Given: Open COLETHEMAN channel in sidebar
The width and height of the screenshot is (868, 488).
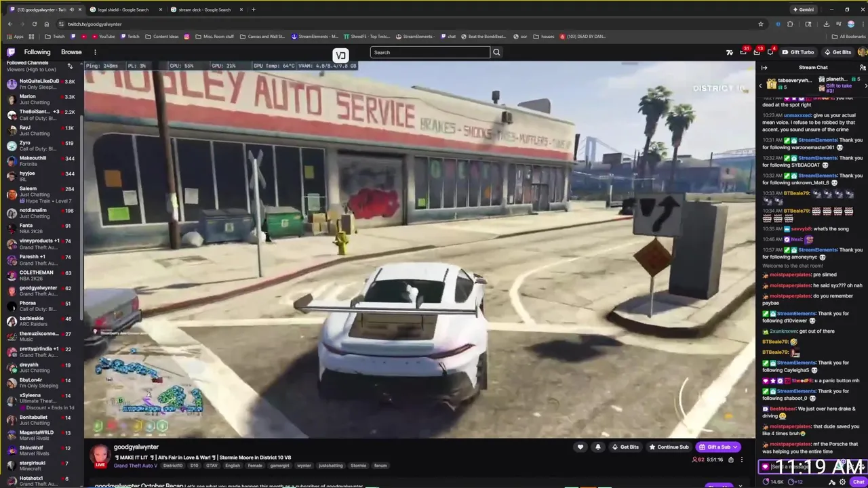Looking at the screenshot, I should point(41,275).
